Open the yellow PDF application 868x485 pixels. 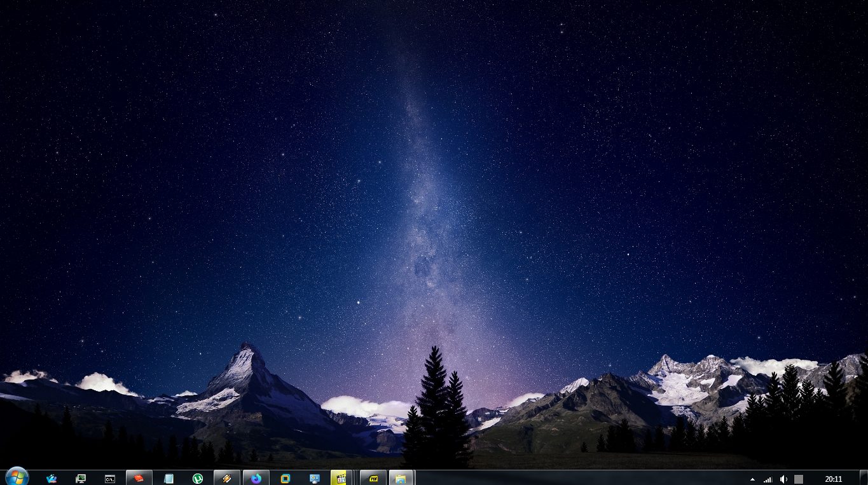(373, 479)
